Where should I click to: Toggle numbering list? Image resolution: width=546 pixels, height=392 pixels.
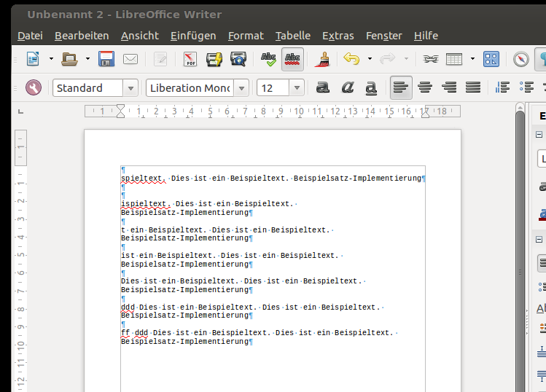(502, 87)
